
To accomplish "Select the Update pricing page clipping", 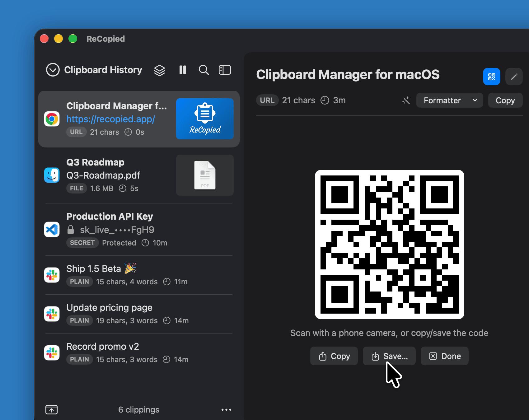I will (139, 314).
